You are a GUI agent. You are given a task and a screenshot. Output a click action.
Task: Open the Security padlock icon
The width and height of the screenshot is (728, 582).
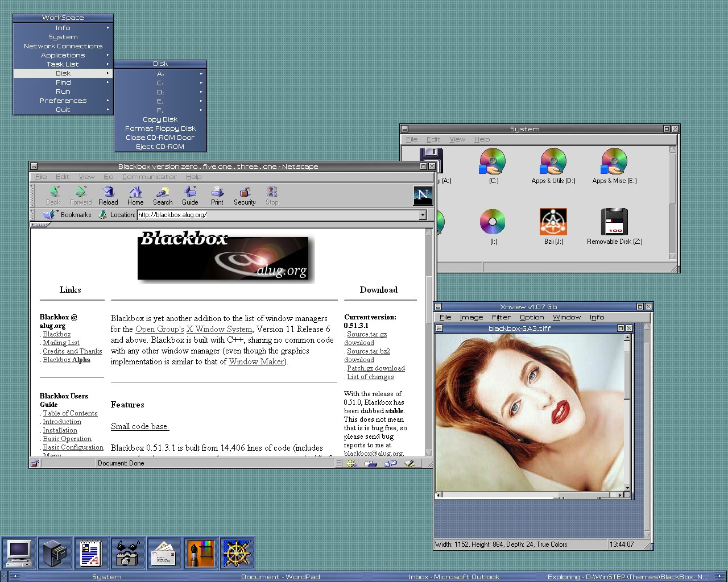click(x=245, y=196)
